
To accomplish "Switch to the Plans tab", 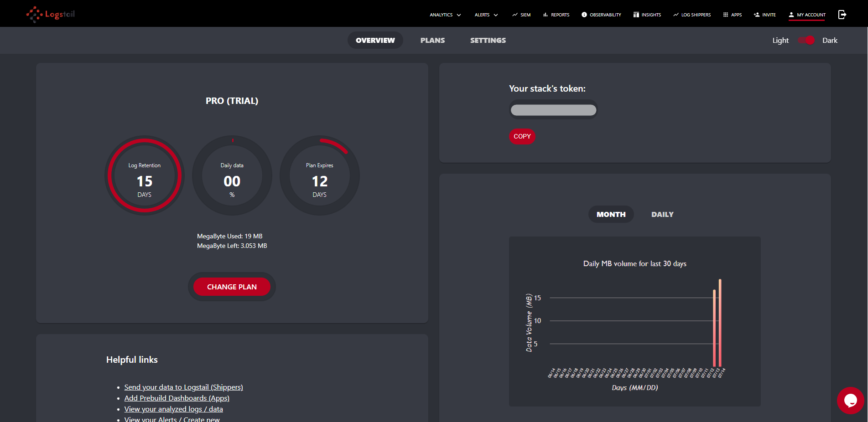I will point(432,40).
